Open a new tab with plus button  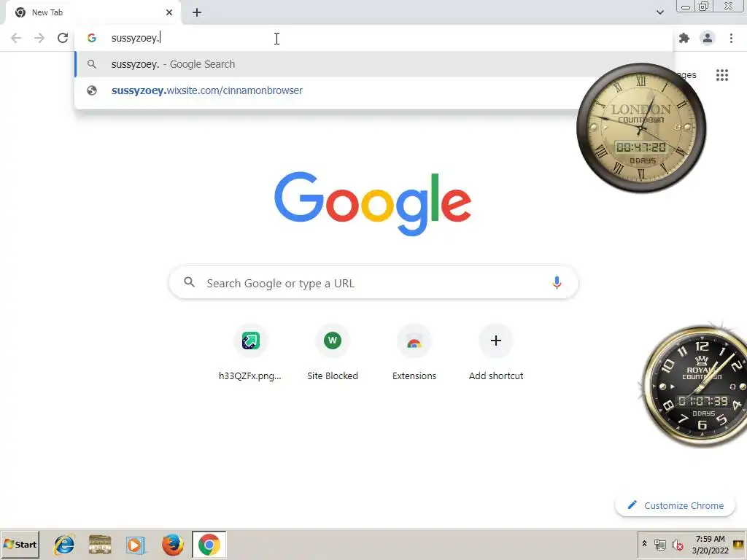point(197,12)
